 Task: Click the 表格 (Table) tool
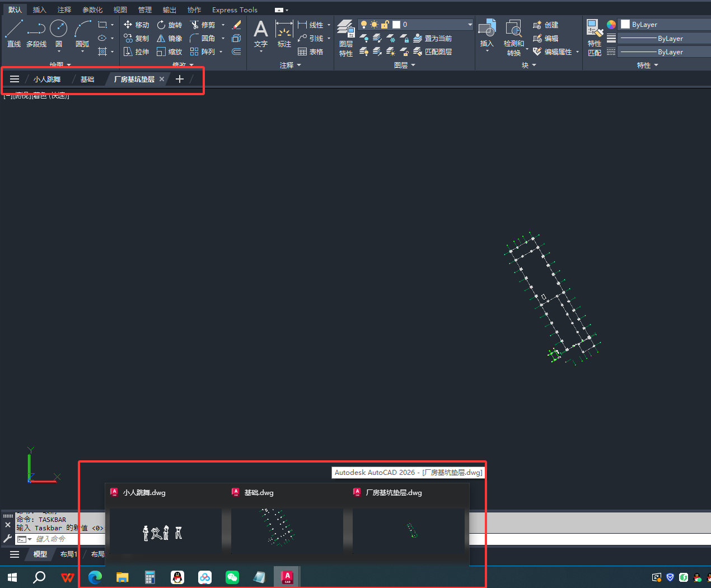coord(311,52)
